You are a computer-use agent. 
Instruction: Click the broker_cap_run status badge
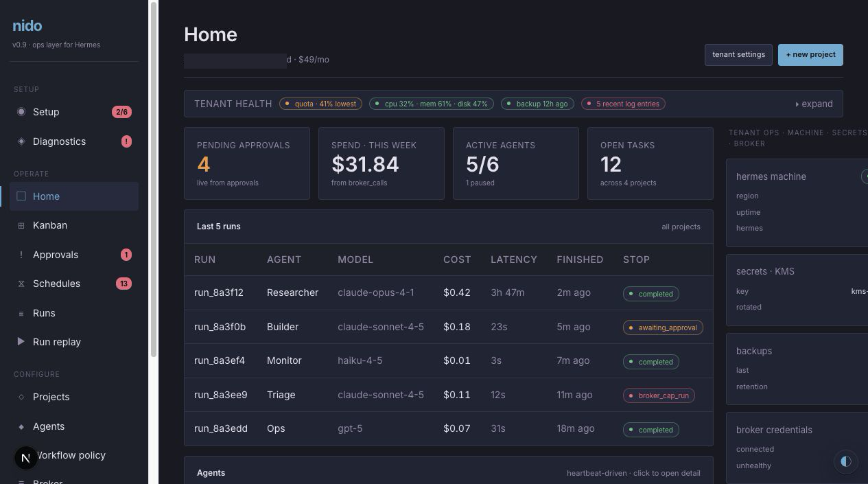pos(659,395)
